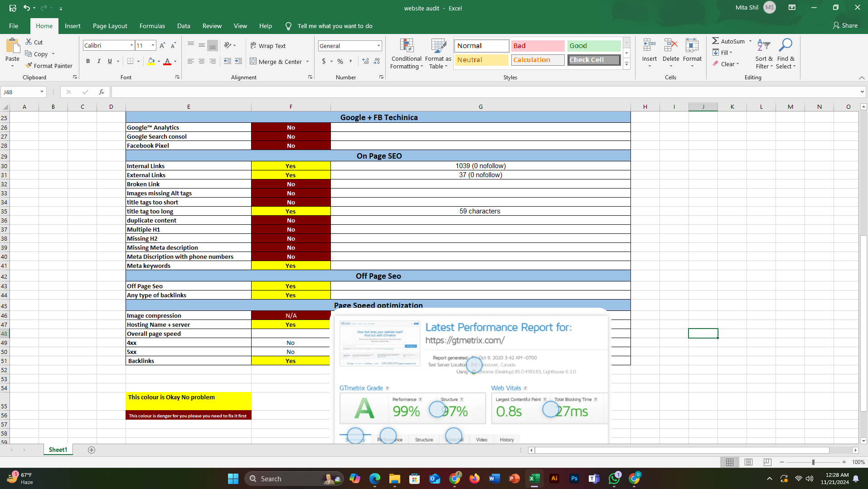Toggle Italic formatting
This screenshot has width=868, height=489.
(99, 62)
